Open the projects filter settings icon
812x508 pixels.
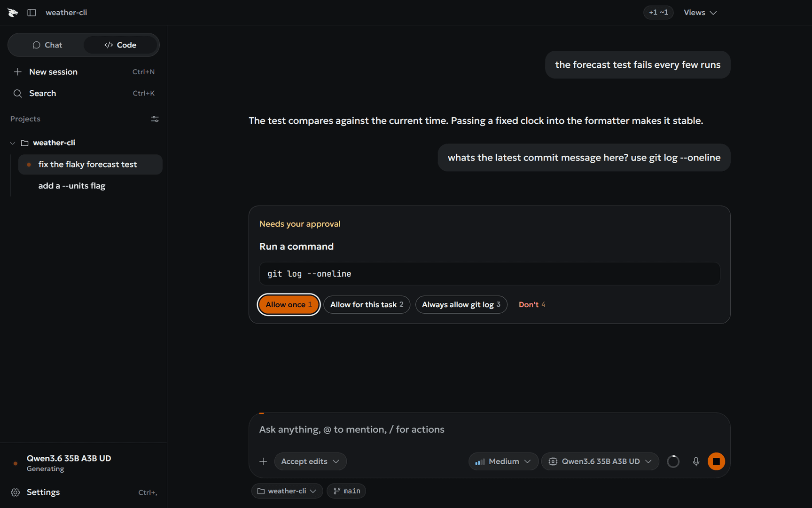[155, 119]
